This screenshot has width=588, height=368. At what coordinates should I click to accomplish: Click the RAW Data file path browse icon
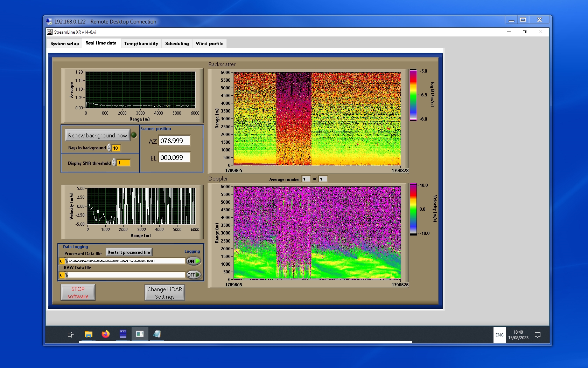click(66, 275)
